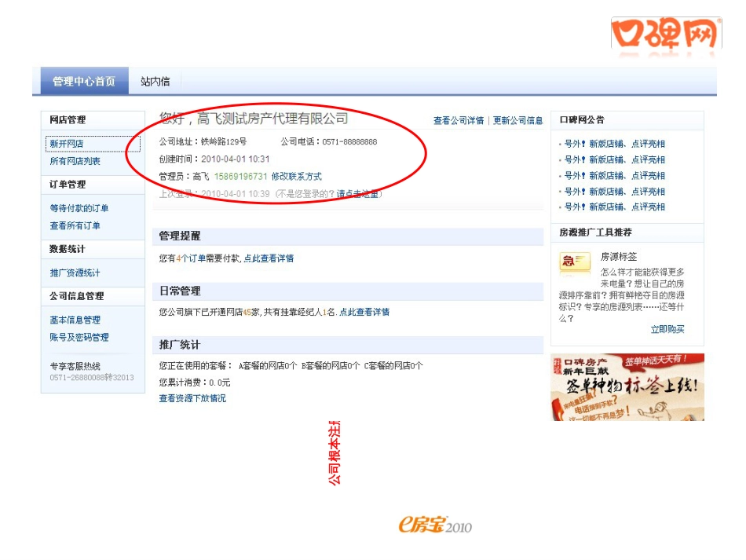
Task: Click 立即购买 link
Action: click(667, 329)
